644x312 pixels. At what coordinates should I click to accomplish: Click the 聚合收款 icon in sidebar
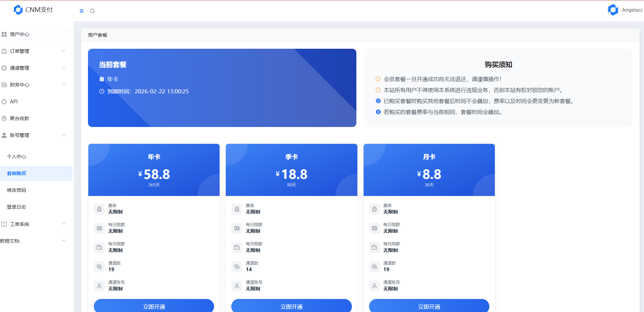(x=4, y=118)
